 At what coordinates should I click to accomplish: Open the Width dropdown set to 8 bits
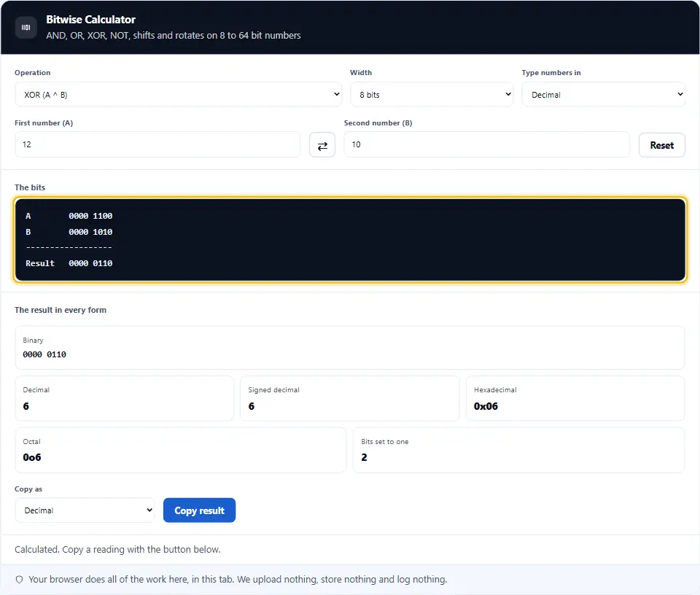(431, 94)
